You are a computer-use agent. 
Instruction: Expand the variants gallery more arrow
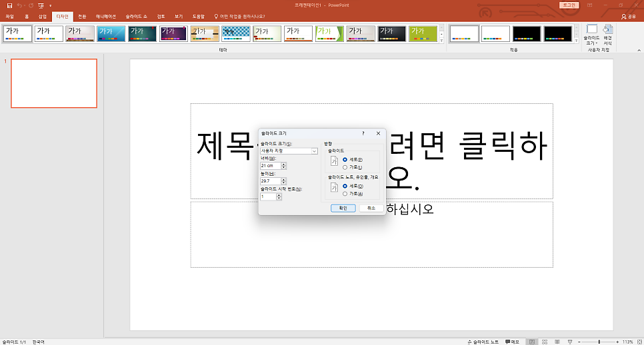tap(576, 40)
